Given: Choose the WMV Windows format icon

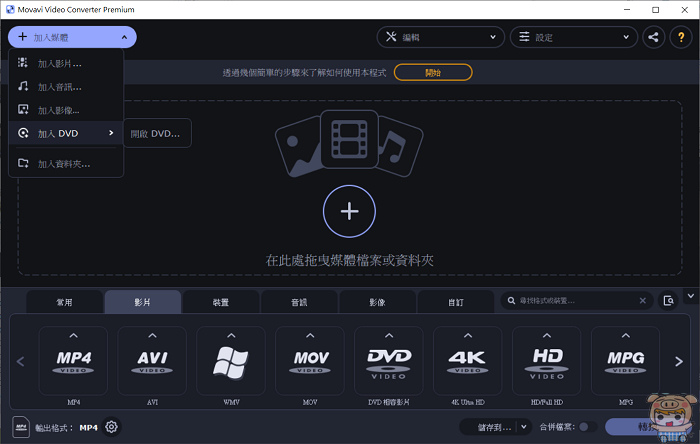Looking at the screenshot, I should coord(231,361).
